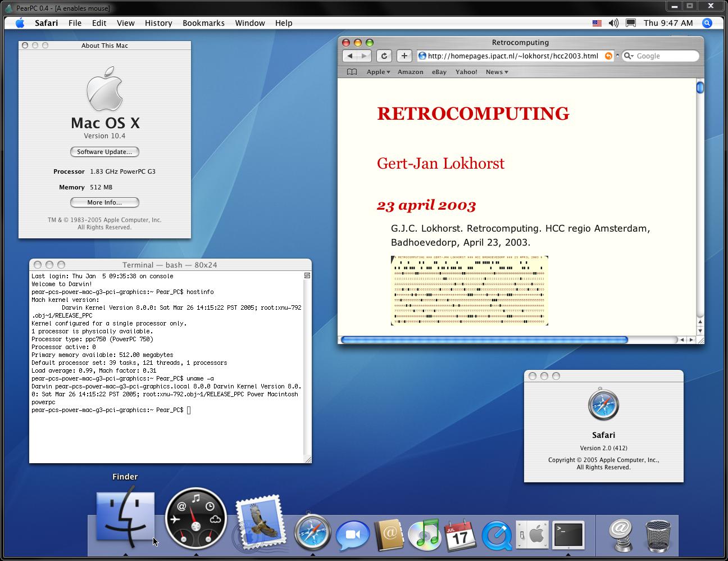
Task: Open the Edit menu
Action: point(99,23)
